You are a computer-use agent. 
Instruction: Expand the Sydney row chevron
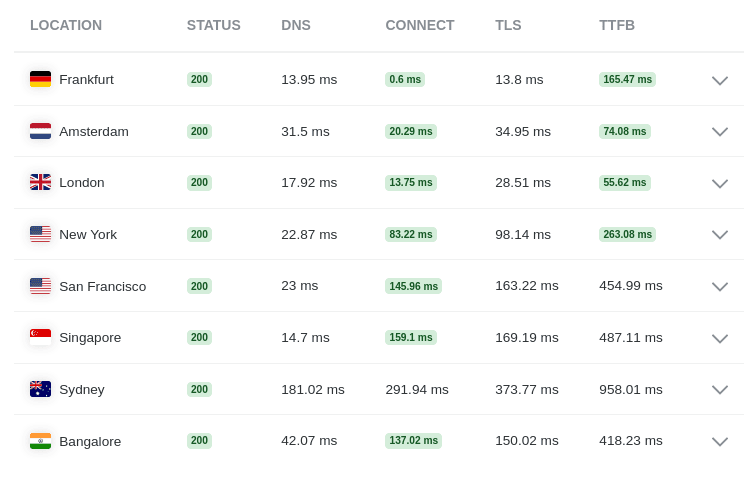pos(720,390)
